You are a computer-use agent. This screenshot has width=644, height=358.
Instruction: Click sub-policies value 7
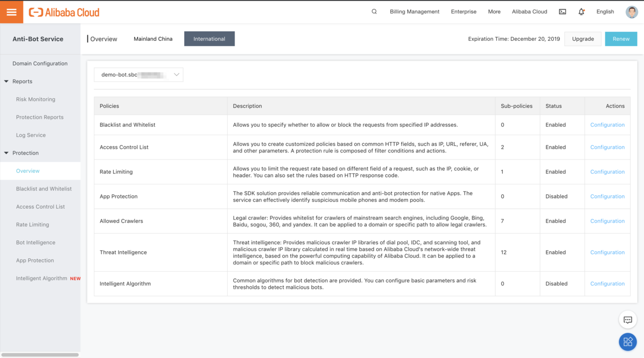click(x=502, y=221)
